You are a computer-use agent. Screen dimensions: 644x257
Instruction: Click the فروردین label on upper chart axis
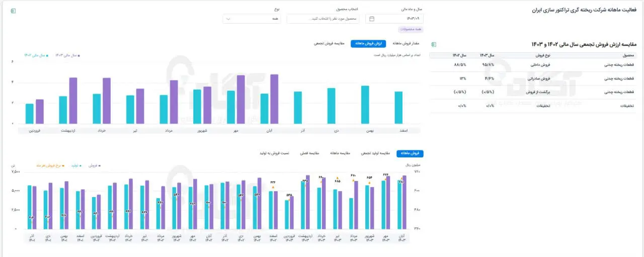[x=34, y=131]
